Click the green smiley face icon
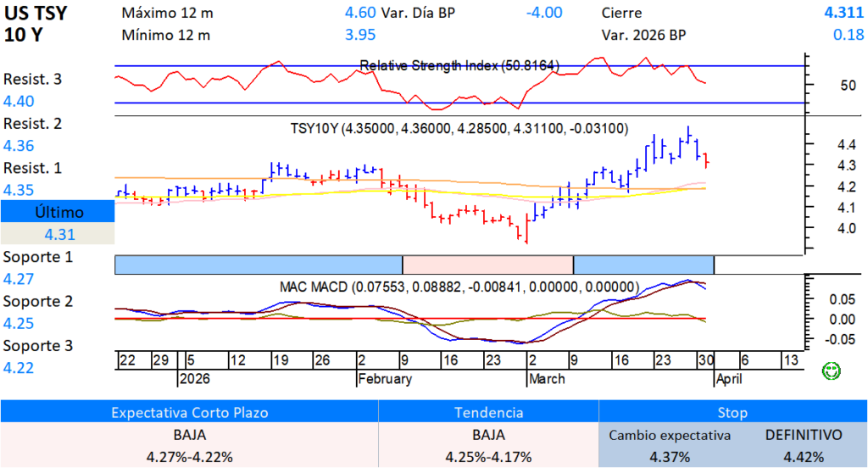The height and width of the screenshot is (468, 868). tap(833, 370)
